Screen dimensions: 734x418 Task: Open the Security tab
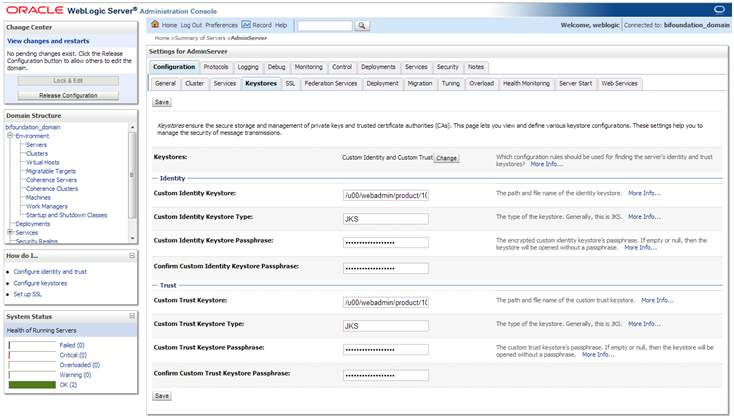pos(448,67)
